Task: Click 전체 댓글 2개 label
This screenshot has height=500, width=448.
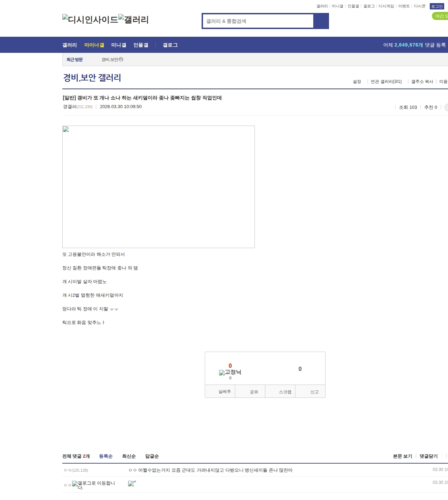Action: pyautogui.click(x=76, y=456)
